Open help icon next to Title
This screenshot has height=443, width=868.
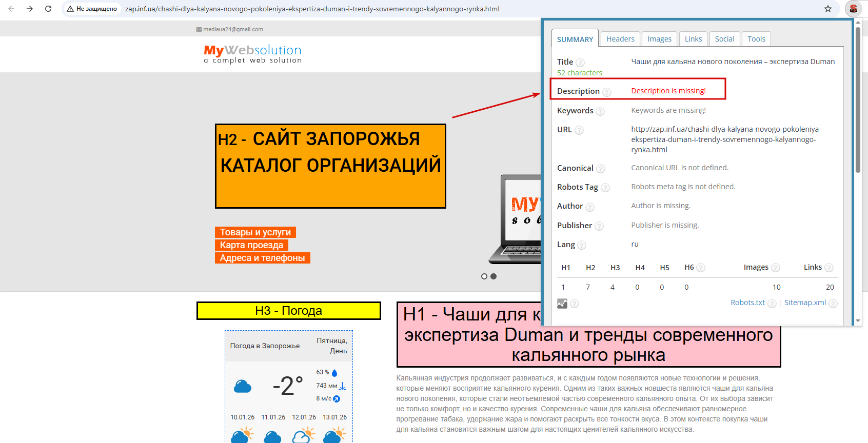coord(580,63)
